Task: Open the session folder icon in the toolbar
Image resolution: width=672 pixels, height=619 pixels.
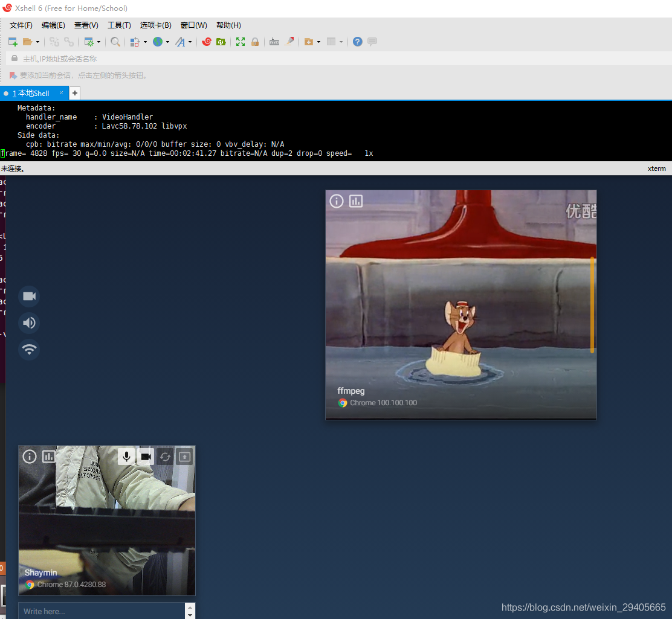Action: 27,42
